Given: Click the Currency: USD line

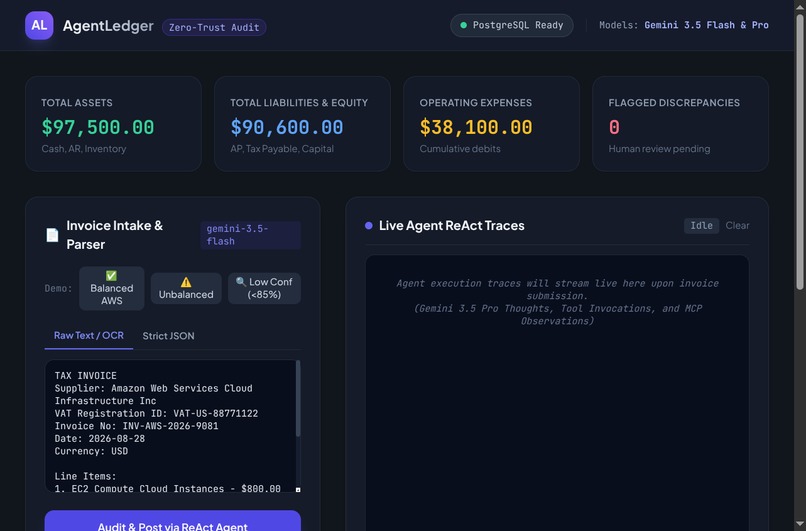Looking at the screenshot, I should [91, 451].
